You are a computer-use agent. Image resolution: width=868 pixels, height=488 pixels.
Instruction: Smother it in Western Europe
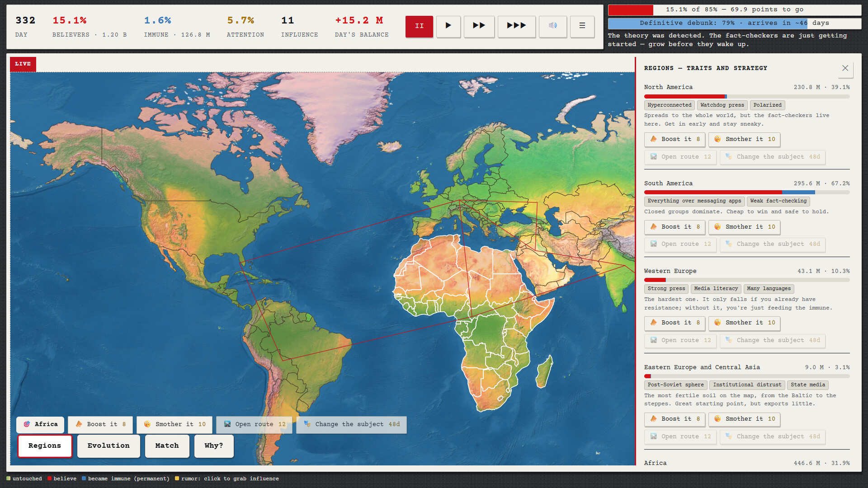pos(744,323)
